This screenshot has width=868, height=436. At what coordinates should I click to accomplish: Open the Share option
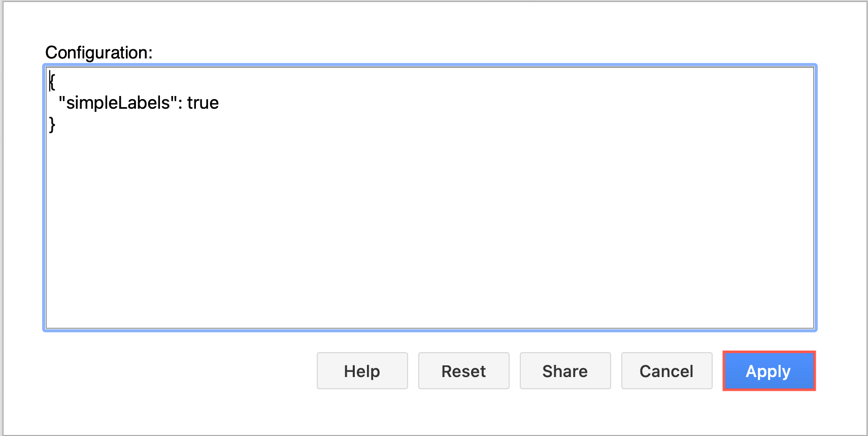click(x=565, y=371)
